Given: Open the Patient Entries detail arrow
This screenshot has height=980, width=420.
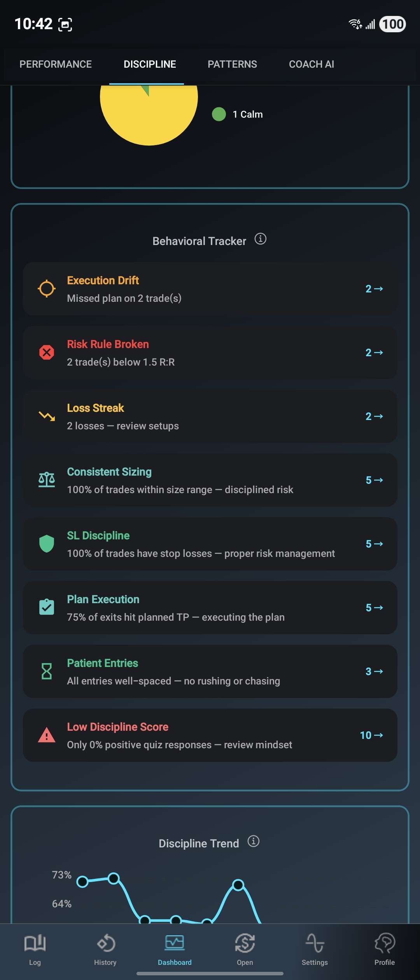Looking at the screenshot, I should pos(374,671).
